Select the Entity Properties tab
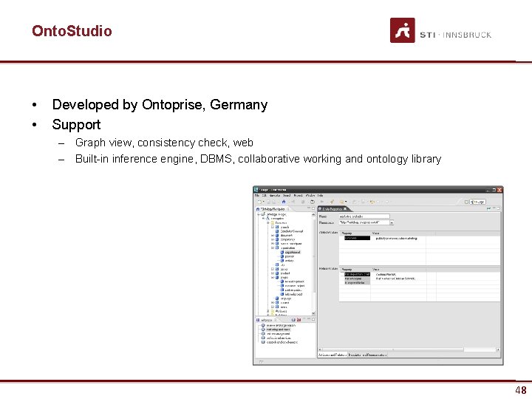The image size is (532, 399). pos(332,209)
